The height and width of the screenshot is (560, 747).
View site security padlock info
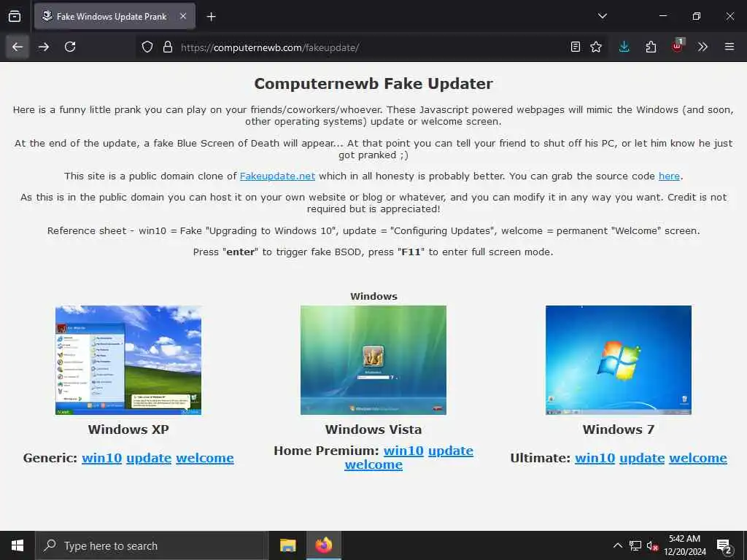pos(167,47)
